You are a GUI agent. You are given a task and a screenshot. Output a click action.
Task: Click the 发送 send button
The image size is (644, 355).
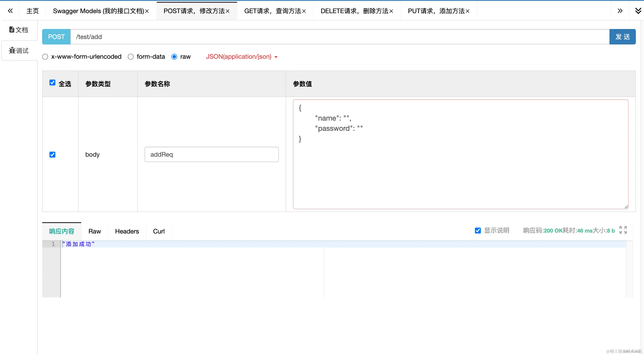click(622, 36)
